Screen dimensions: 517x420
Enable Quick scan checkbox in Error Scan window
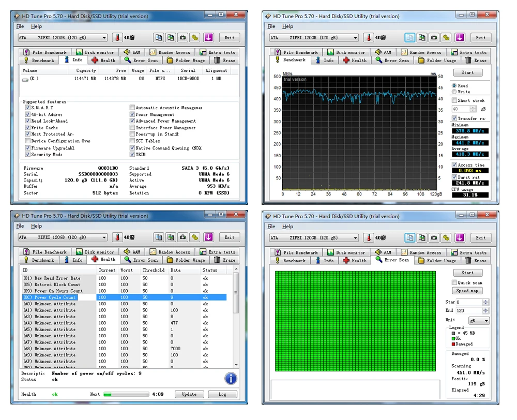pyautogui.click(x=454, y=282)
